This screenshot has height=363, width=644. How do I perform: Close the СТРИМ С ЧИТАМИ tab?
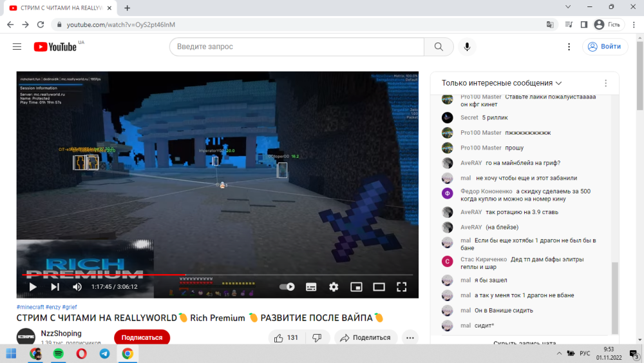click(109, 8)
